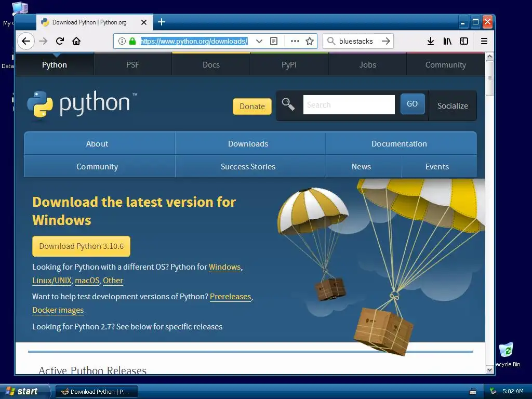Switch to the PSF top tab
Image resolution: width=532 pixels, height=399 pixels.
(132, 65)
